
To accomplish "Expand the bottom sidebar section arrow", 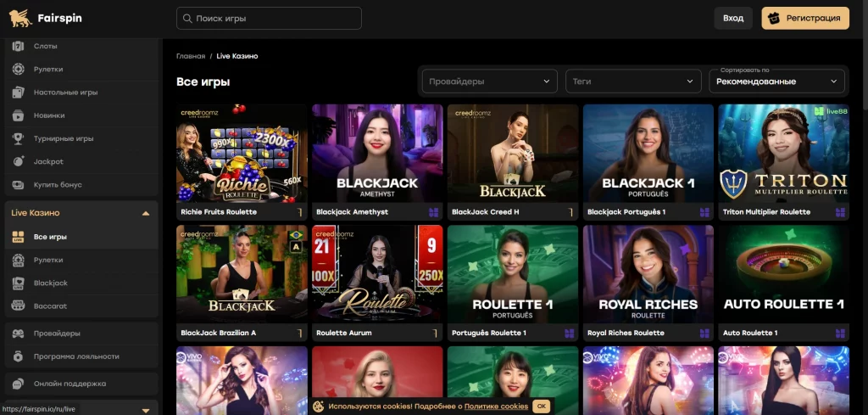I will 146,411.
